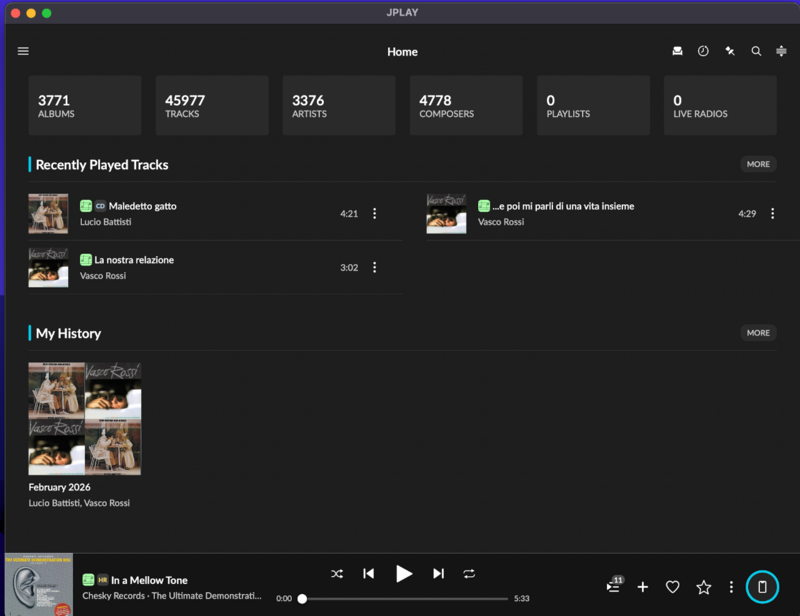Click MORE beside Recently Played Tracks

click(758, 164)
